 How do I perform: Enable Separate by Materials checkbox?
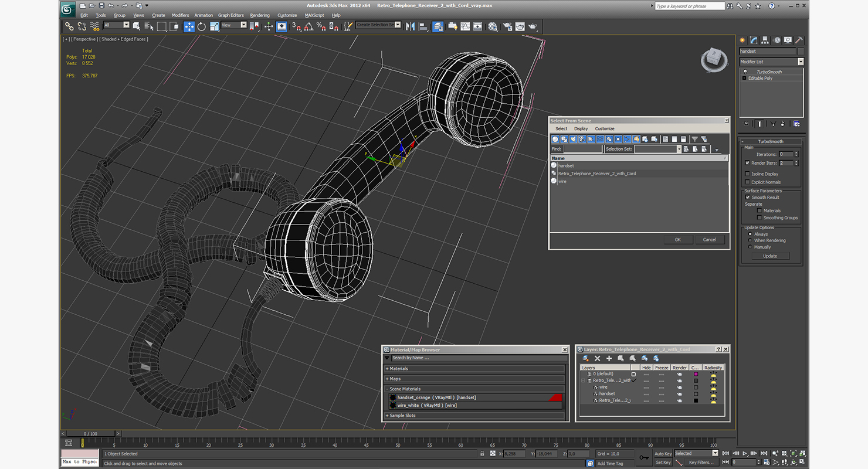pos(759,210)
